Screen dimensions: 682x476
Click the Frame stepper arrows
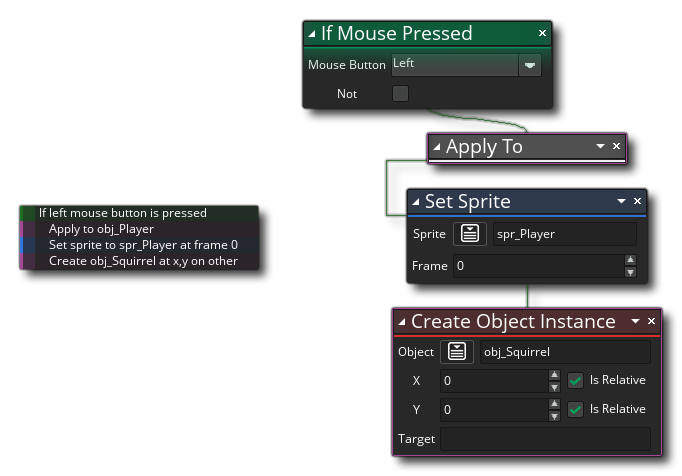tap(629, 267)
